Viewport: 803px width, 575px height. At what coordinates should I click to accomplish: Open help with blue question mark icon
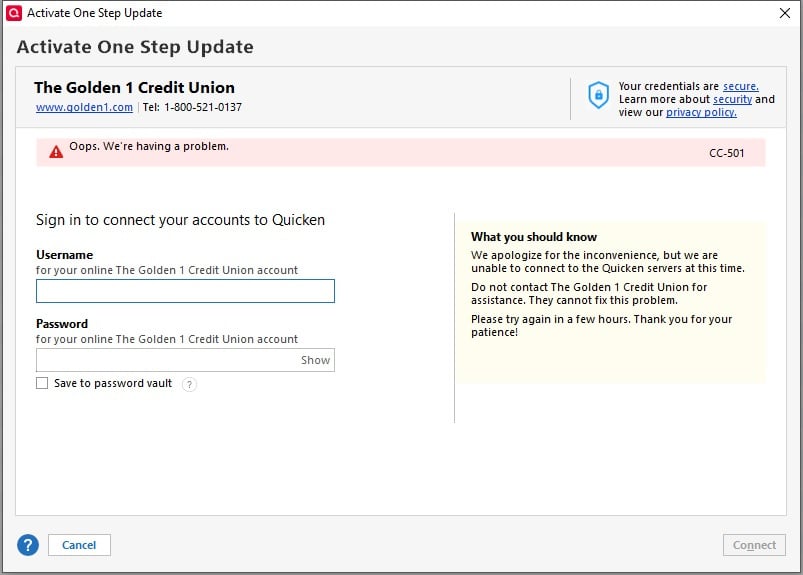click(28, 545)
